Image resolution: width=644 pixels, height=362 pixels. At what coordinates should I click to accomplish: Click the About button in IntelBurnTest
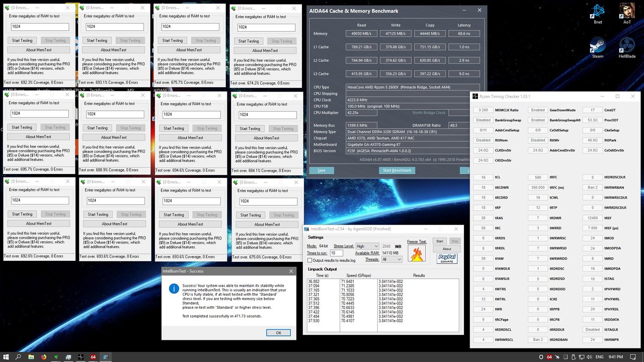[x=447, y=249]
